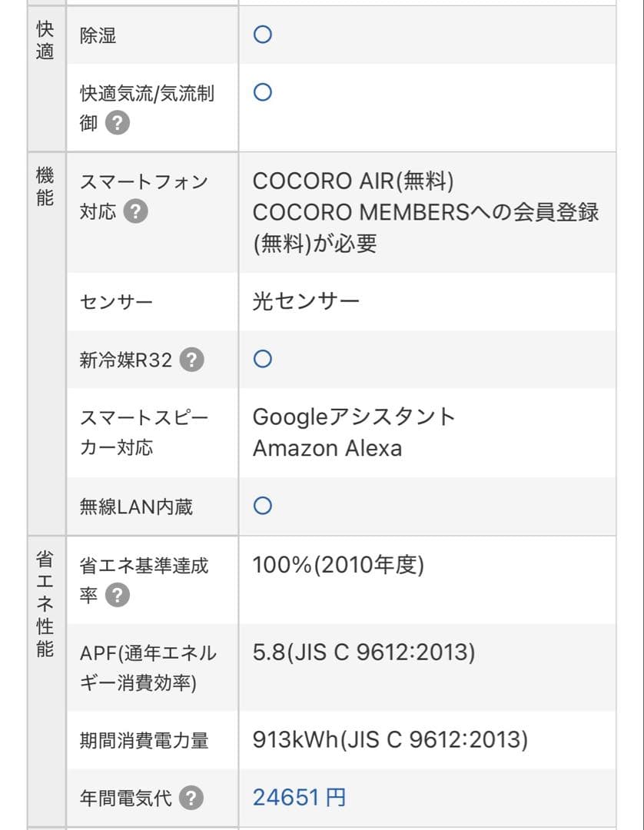Click circle mark in 無線LAN内蔵 row
This screenshot has width=644, height=830.
[263, 506]
